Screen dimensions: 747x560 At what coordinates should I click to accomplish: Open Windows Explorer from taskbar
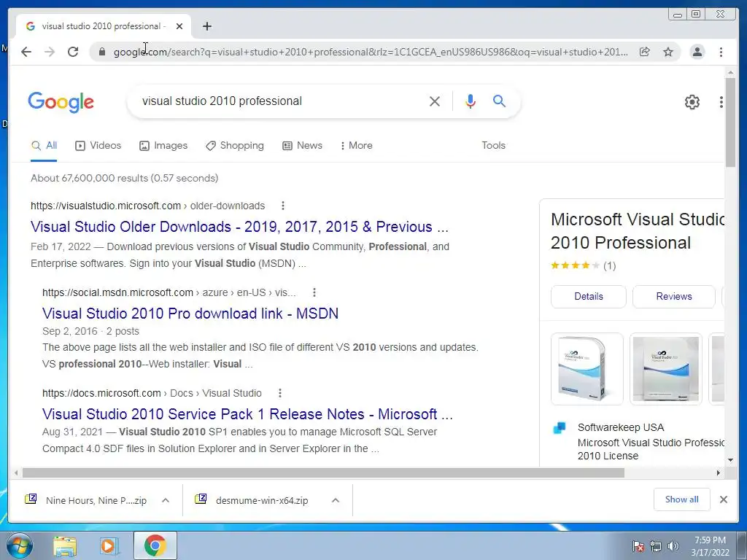[x=65, y=545]
